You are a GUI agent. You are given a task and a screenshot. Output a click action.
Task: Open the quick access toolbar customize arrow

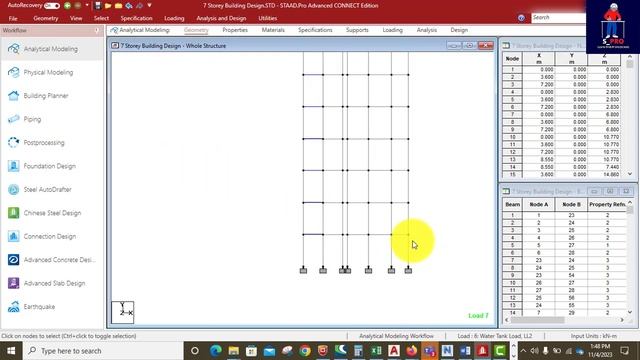pos(149,5)
